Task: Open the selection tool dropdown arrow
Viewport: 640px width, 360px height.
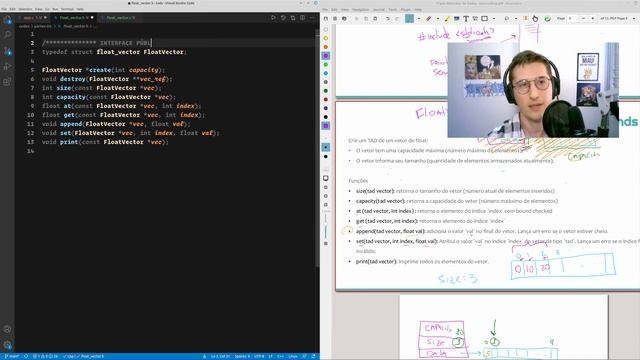Action: tap(516, 18)
